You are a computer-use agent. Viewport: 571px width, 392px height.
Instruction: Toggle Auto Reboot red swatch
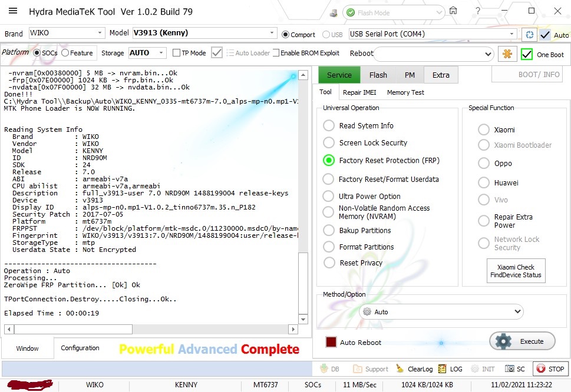click(x=331, y=342)
